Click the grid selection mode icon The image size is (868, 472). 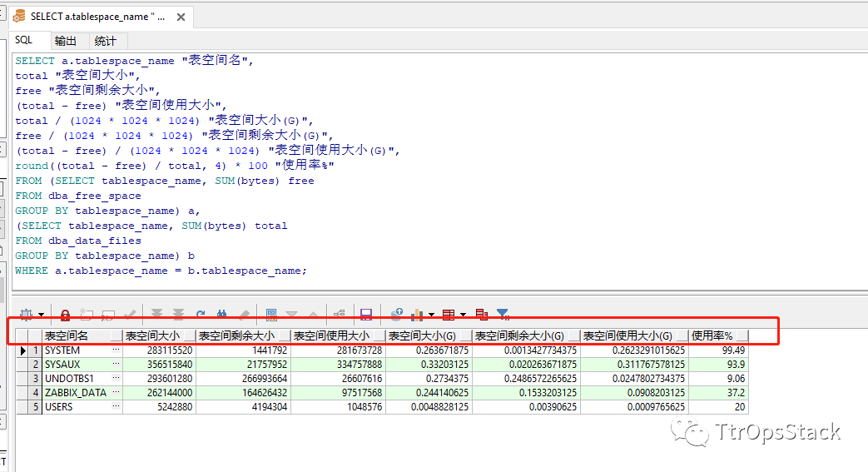(x=26, y=315)
